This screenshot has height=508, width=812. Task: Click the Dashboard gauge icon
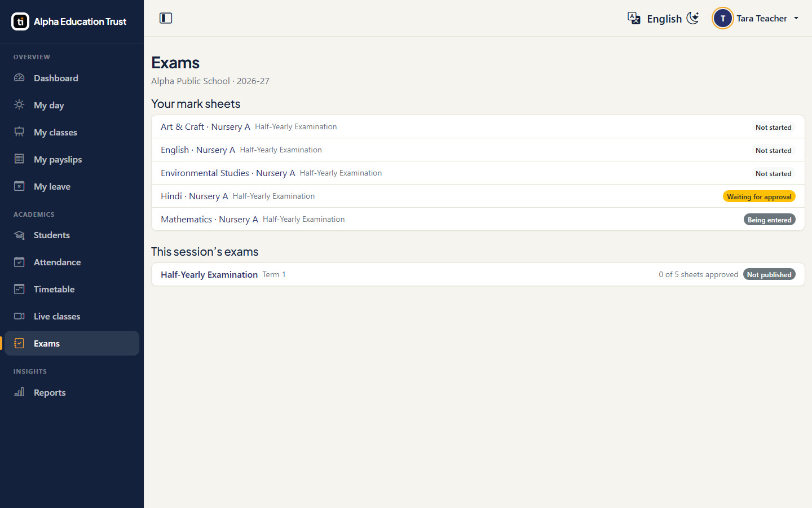coord(19,78)
